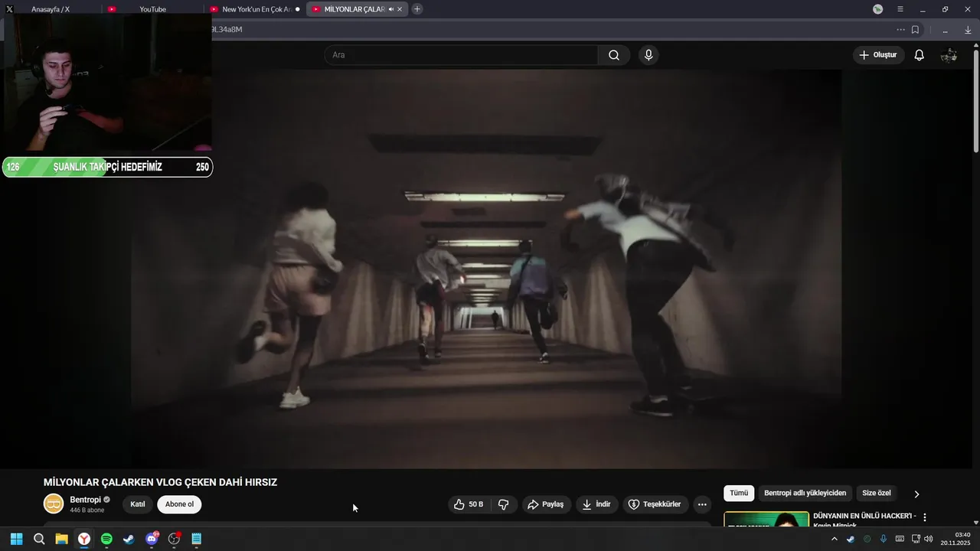The width and height of the screenshot is (980, 551).
Task: Click the ŞUANLIK TAKİPÇİ HEDEFİMİZ progress bar
Action: [107, 167]
